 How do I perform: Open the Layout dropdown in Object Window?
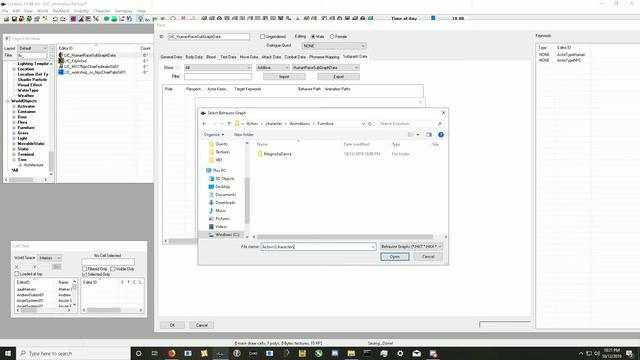(33, 48)
